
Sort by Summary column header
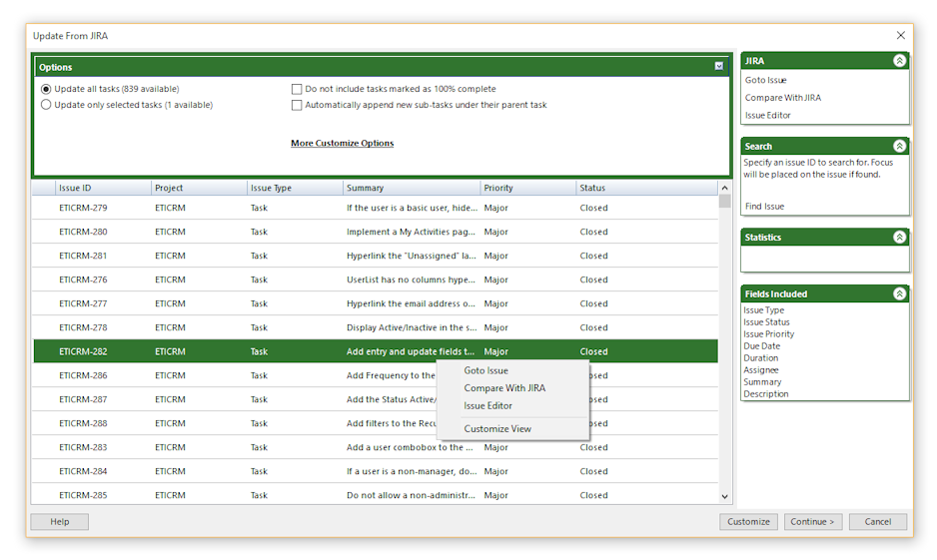pos(412,188)
